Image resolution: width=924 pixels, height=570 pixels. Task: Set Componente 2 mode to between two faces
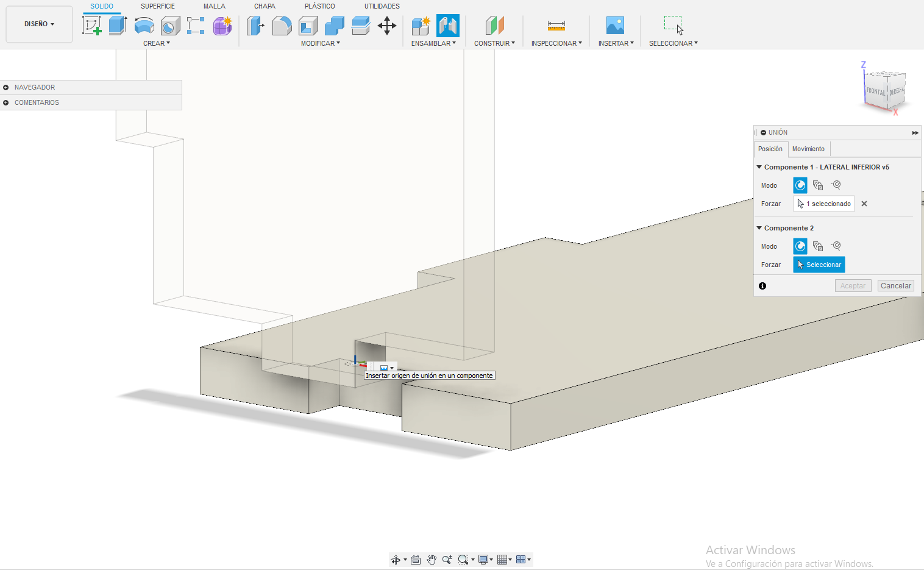pos(818,246)
